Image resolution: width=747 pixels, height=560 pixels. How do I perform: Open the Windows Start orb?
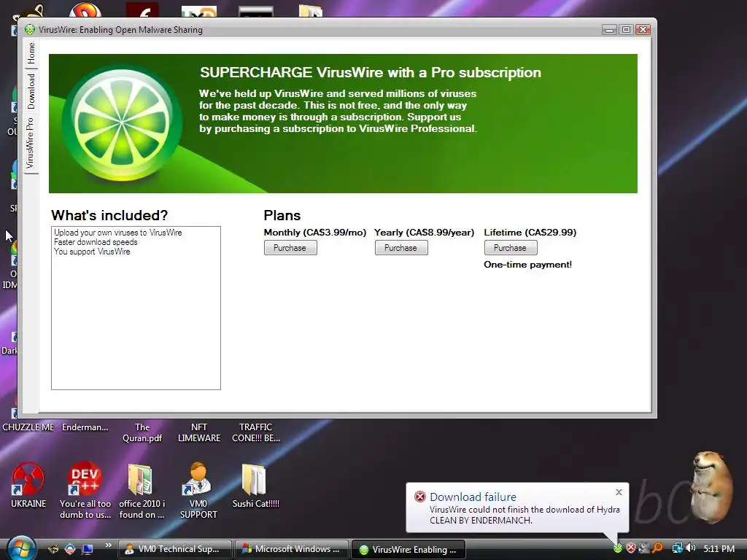coord(20,548)
